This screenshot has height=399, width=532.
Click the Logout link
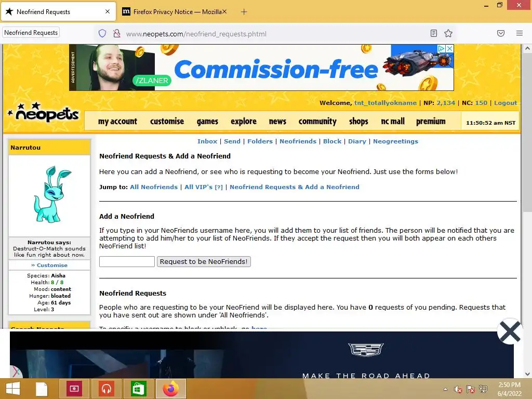(506, 103)
